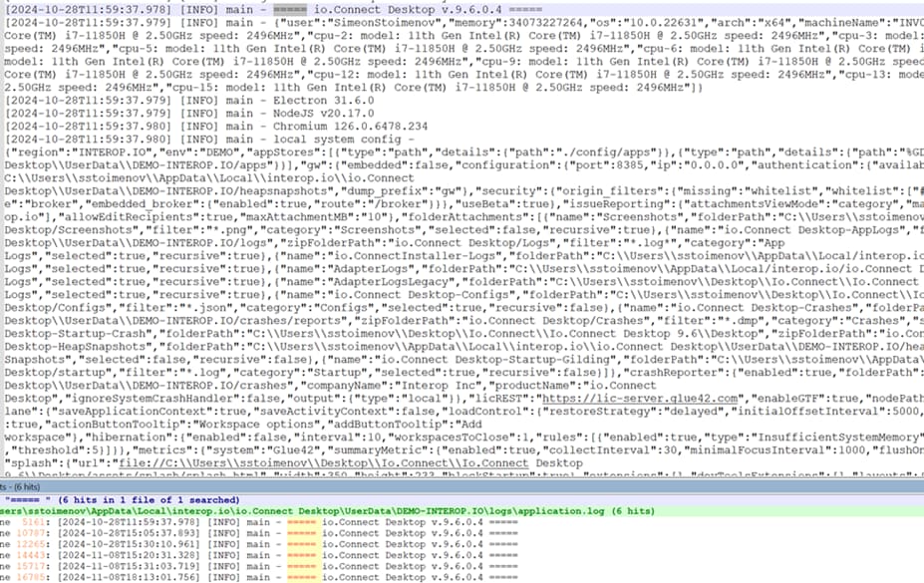Select search hit at line 14443
Image resolution: width=924 pixels, height=583 pixels.
(259, 555)
